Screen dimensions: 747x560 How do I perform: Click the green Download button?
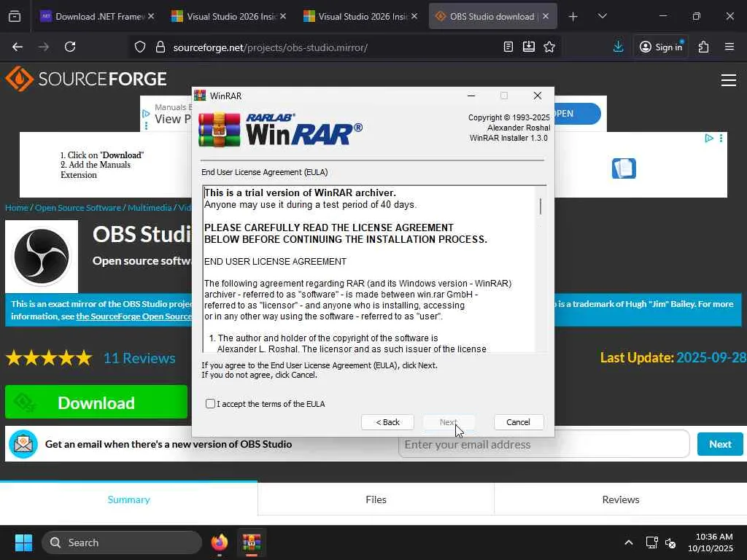coord(96,402)
